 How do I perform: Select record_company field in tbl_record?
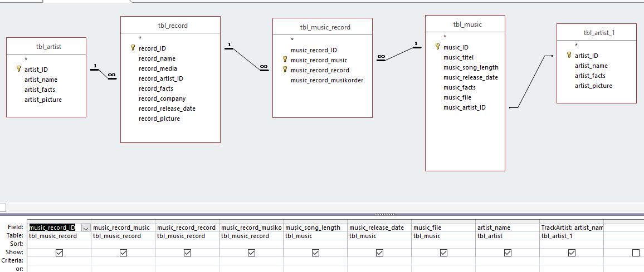tap(162, 98)
